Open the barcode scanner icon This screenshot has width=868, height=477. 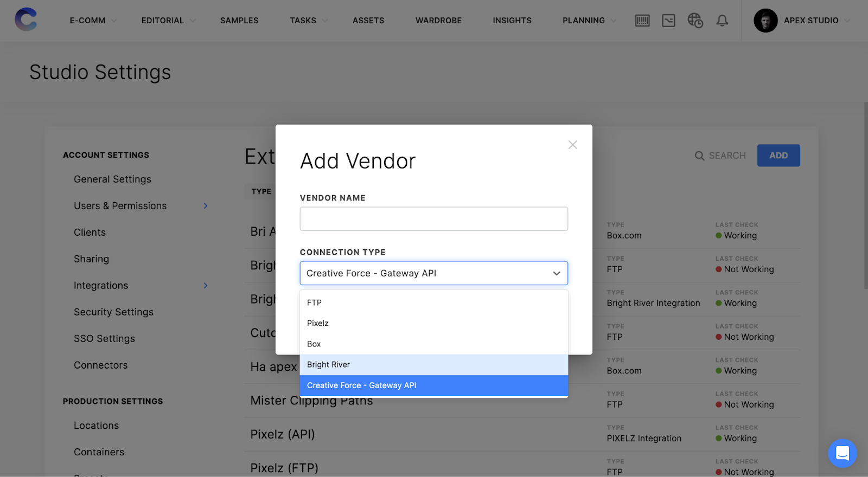642,21
